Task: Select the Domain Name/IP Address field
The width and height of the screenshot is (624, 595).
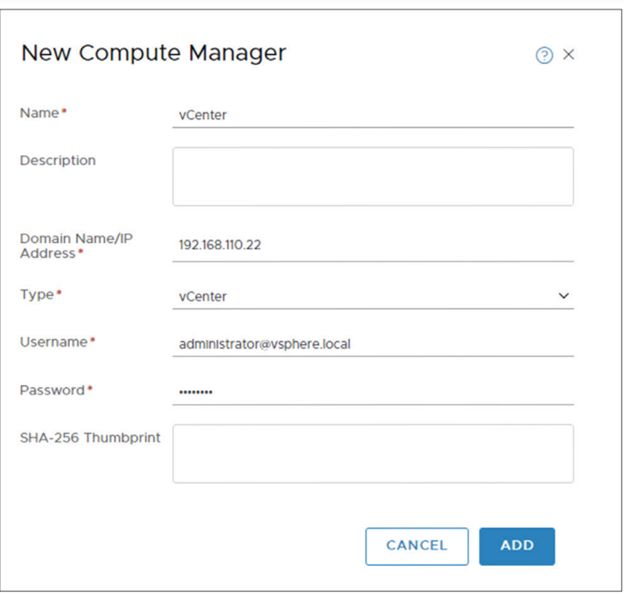Action: coord(373,245)
